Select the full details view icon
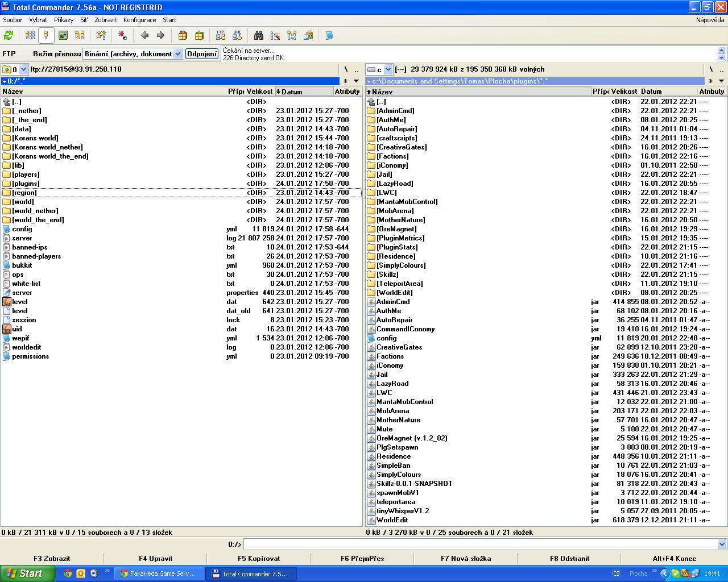 (47, 35)
